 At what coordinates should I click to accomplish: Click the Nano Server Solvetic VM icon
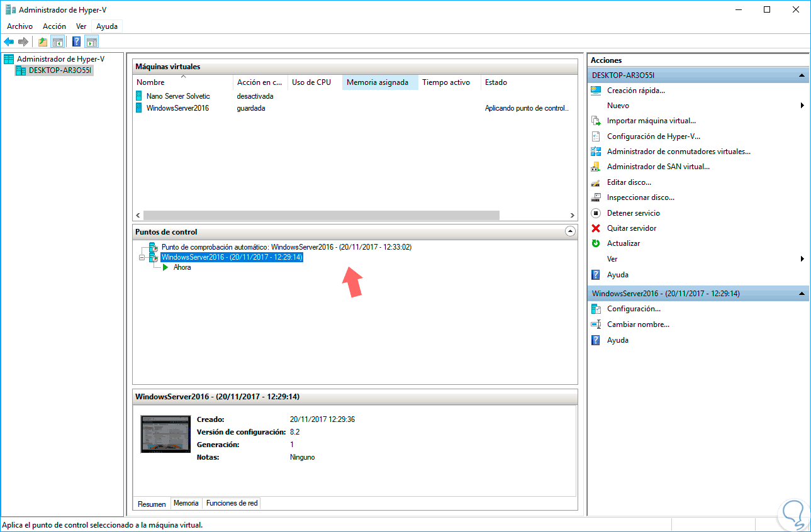click(139, 96)
